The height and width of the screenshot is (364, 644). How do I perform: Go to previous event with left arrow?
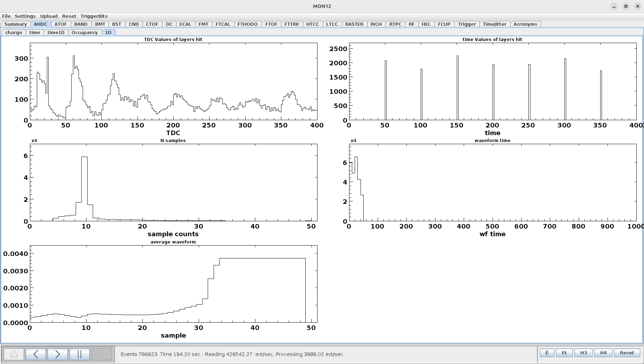(x=36, y=354)
